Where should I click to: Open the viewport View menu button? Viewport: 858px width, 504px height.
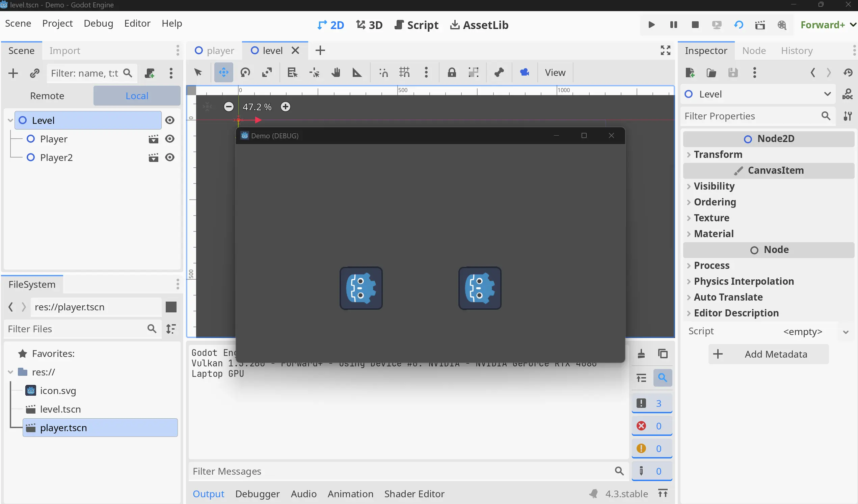[555, 73]
